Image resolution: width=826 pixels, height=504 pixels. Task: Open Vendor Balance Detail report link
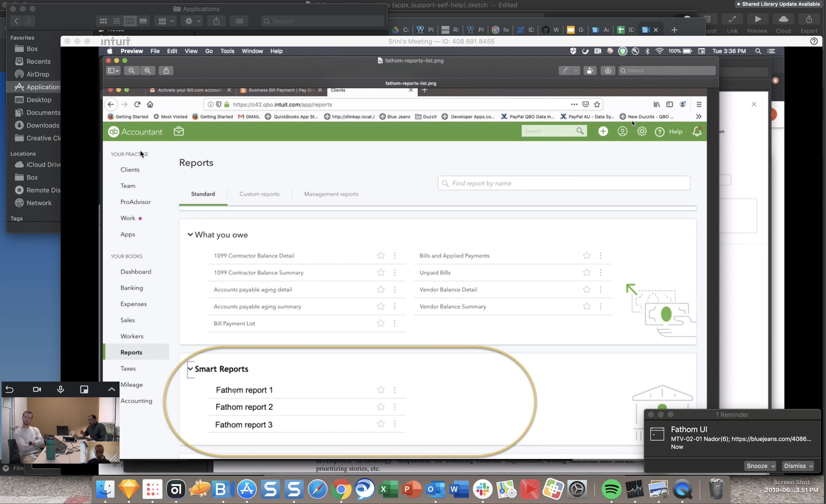[448, 290]
